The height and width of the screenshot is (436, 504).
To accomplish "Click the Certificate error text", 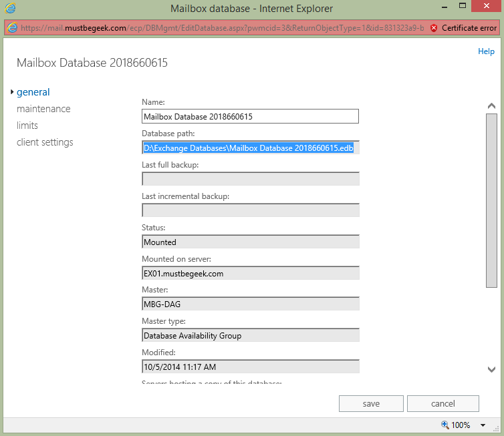I will 469,28.
